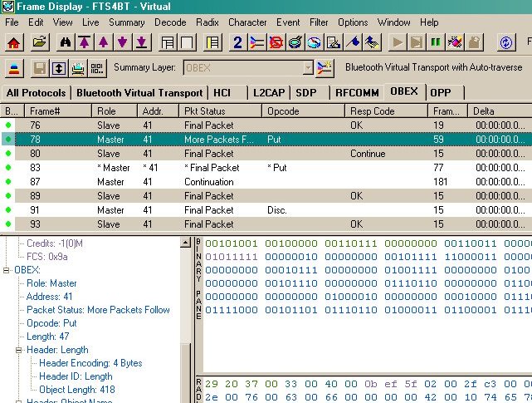Select the Object Length: 418 tree item
This screenshot has width=532, height=403.
77,390
